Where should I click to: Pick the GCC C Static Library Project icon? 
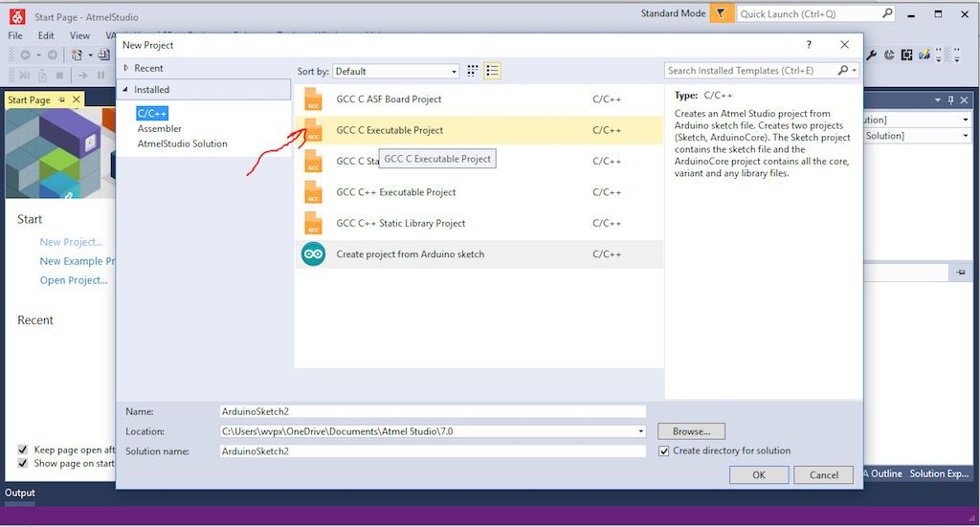click(x=313, y=162)
